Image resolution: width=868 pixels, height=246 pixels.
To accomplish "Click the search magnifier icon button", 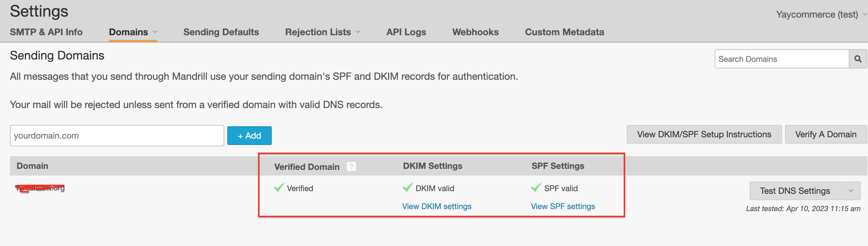I will tap(858, 59).
